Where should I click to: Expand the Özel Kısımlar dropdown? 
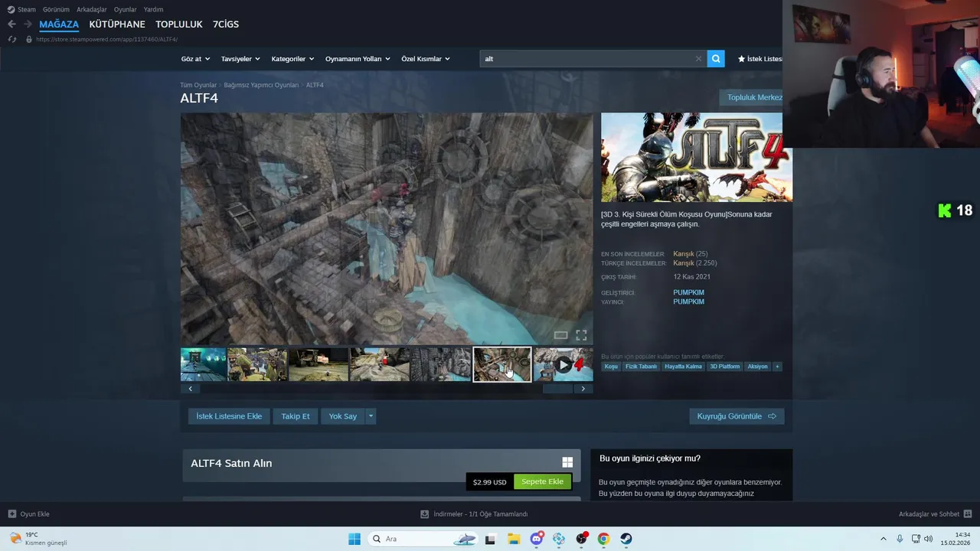click(x=426, y=59)
